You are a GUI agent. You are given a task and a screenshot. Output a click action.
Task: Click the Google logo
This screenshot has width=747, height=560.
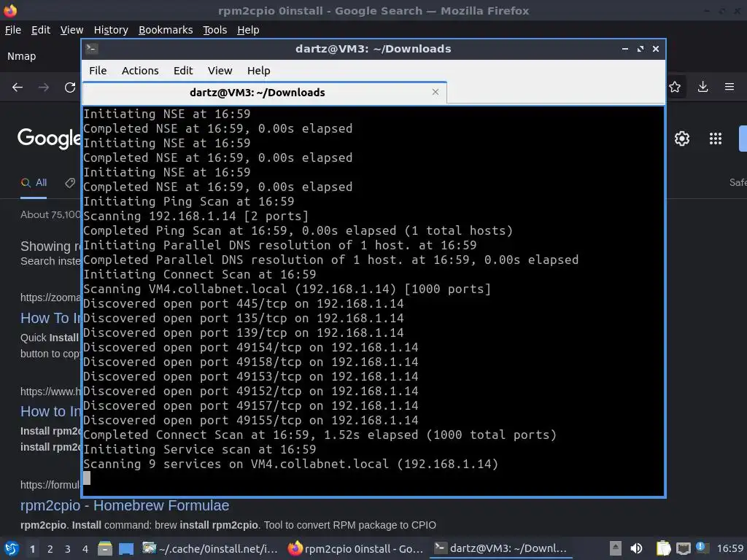click(x=49, y=138)
